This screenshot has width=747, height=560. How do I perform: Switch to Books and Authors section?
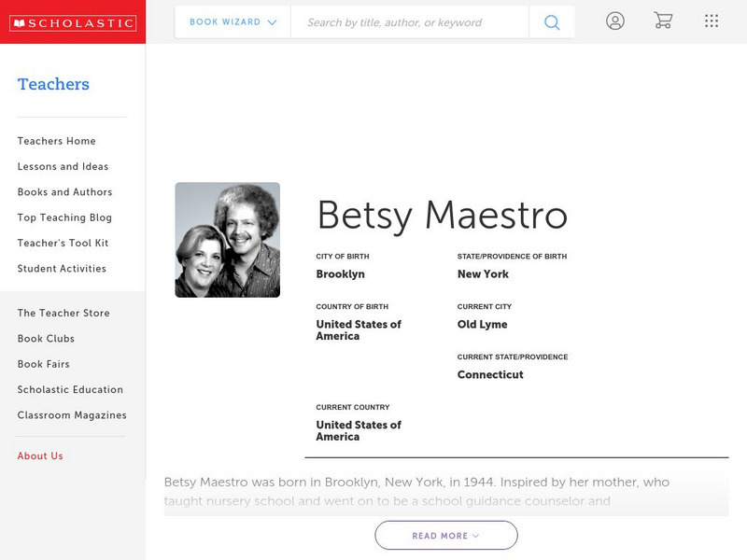coord(64,192)
